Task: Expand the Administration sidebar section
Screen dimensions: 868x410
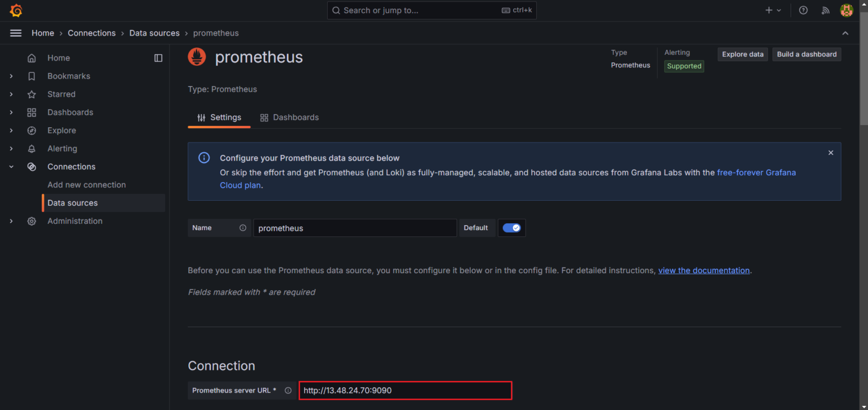Action: (x=11, y=221)
